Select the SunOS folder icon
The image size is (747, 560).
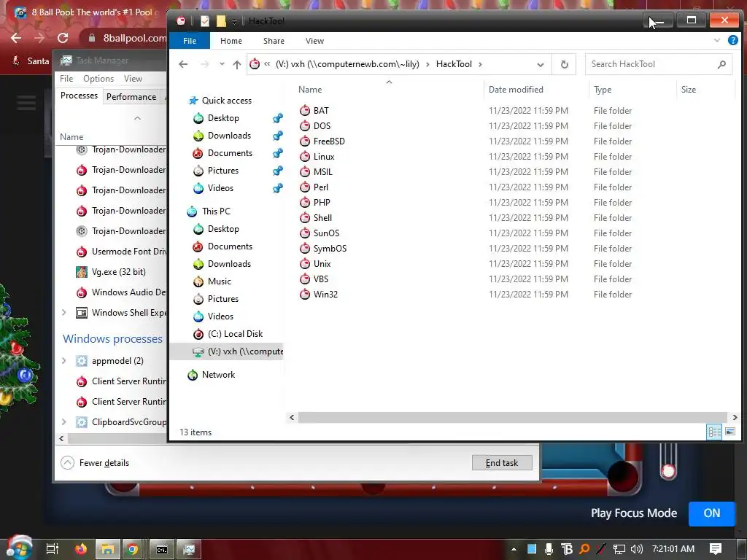pyautogui.click(x=305, y=233)
